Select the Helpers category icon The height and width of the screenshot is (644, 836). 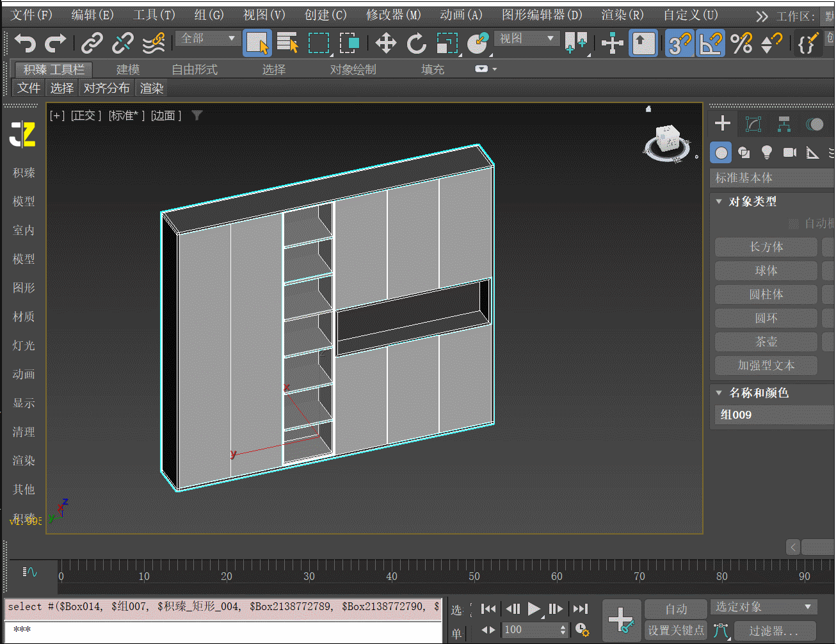tap(812, 152)
